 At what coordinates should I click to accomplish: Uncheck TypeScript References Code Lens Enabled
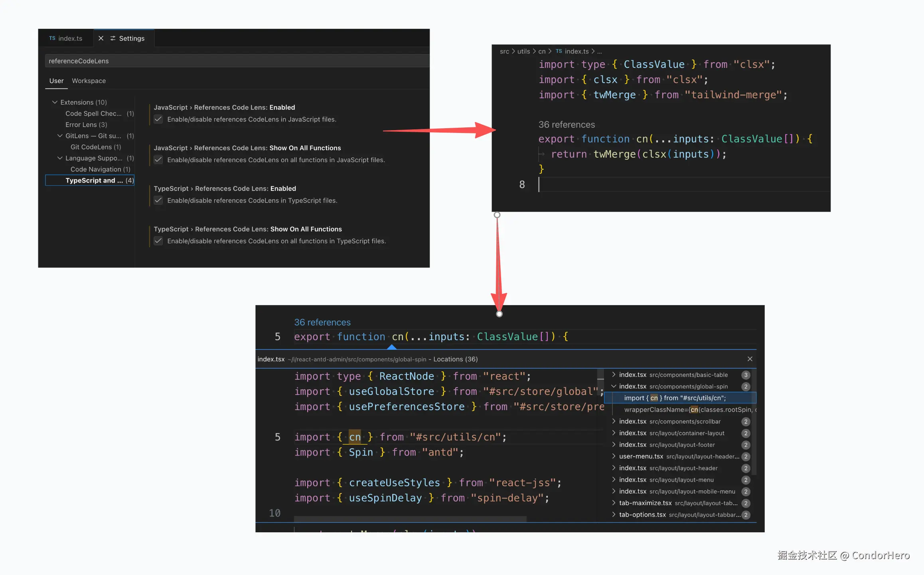(x=158, y=200)
